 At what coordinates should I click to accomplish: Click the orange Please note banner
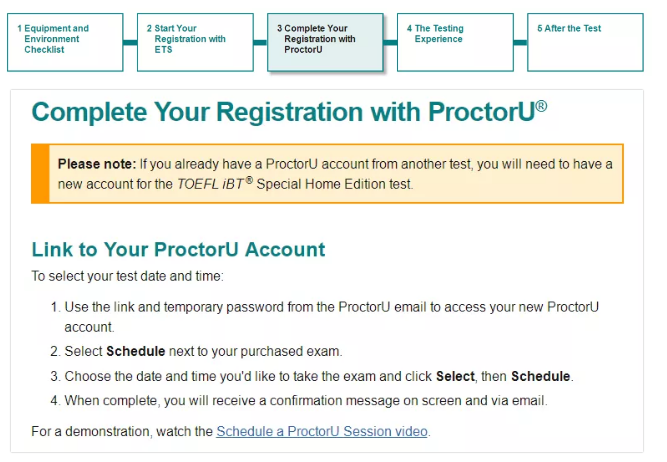coord(327,174)
